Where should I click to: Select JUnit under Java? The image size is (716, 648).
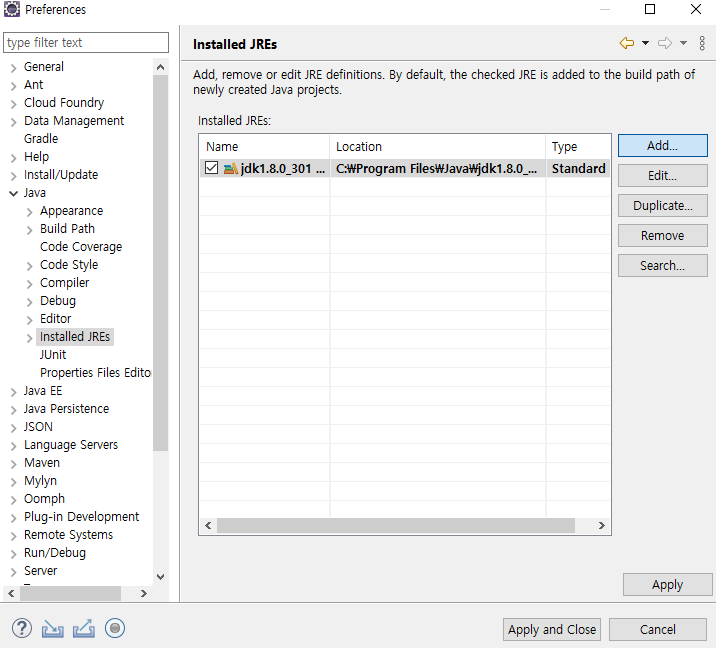pyautogui.click(x=53, y=354)
